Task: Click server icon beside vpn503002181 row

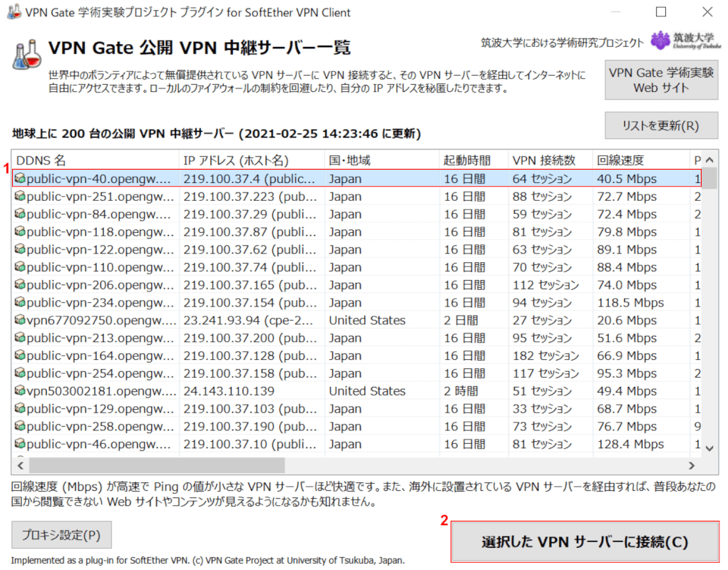Action: (20, 391)
